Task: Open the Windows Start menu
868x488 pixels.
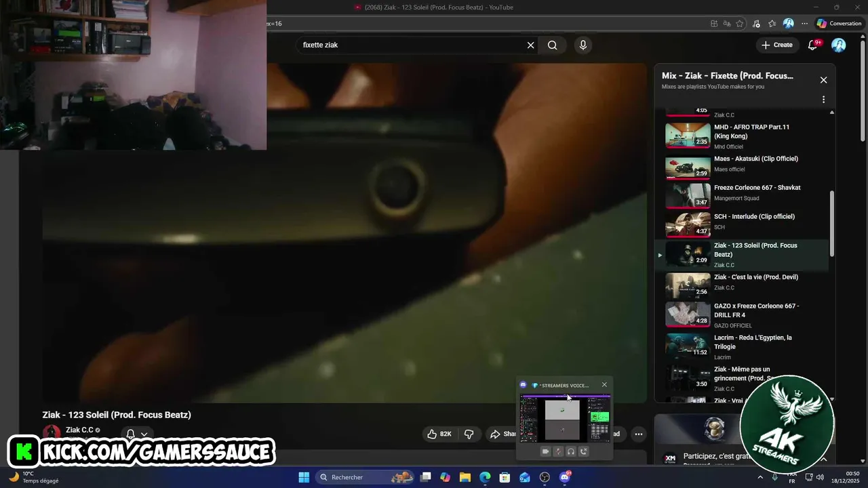Action: click(304, 477)
